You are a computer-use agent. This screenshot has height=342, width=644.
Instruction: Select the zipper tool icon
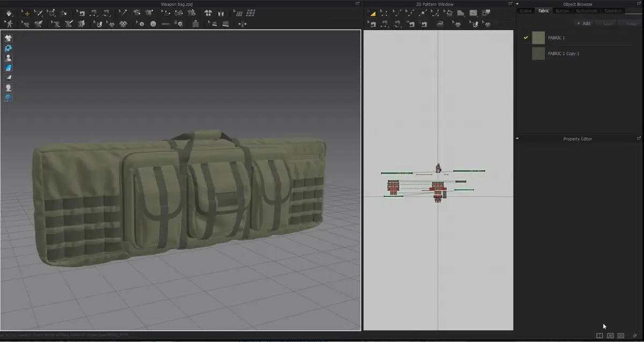195,24
